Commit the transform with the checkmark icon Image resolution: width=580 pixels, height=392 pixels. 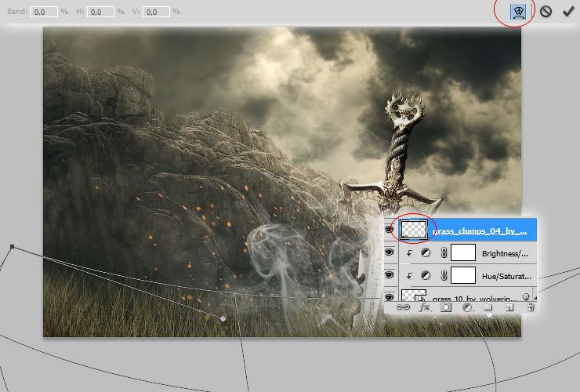pyautogui.click(x=568, y=12)
